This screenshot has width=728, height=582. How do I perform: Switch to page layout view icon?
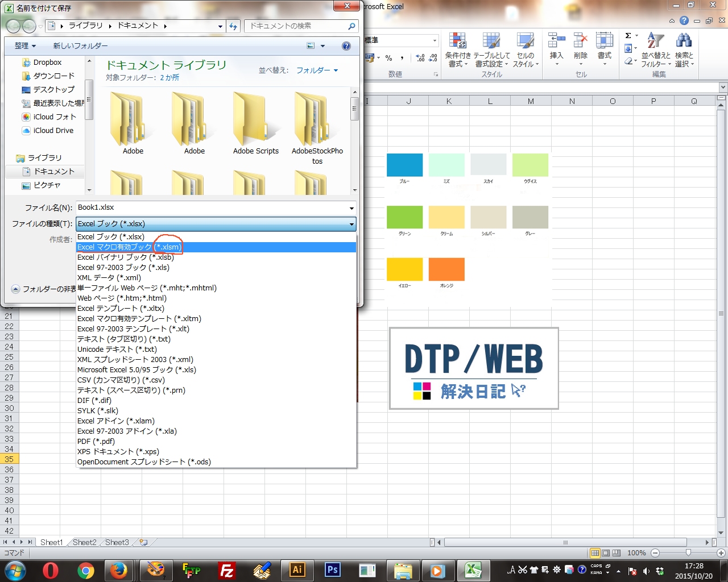click(x=606, y=553)
